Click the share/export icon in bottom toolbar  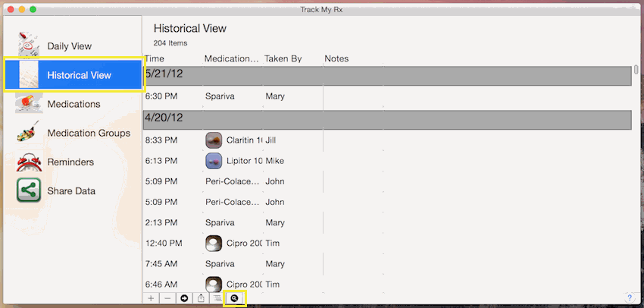click(x=201, y=299)
